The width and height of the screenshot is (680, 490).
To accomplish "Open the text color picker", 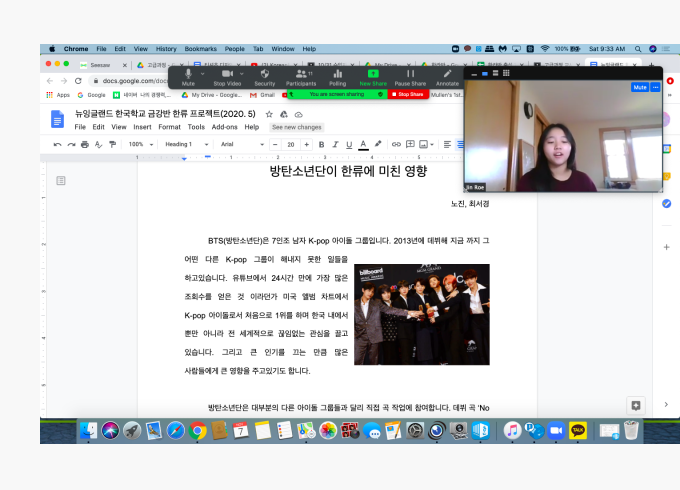I will tap(363, 144).
